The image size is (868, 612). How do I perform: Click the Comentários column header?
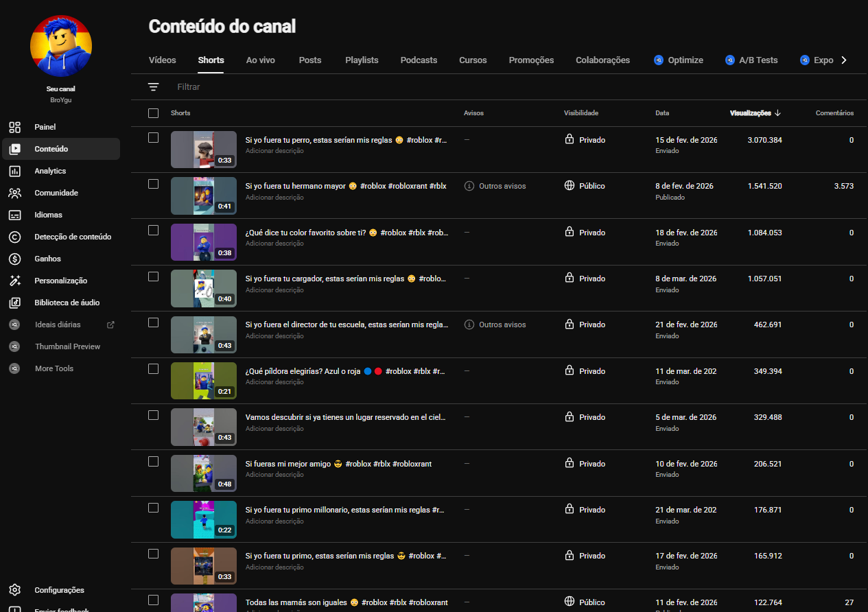pos(834,113)
